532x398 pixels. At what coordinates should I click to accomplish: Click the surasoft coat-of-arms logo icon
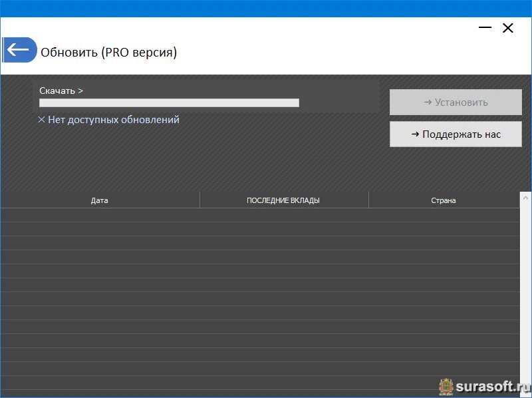446,387
